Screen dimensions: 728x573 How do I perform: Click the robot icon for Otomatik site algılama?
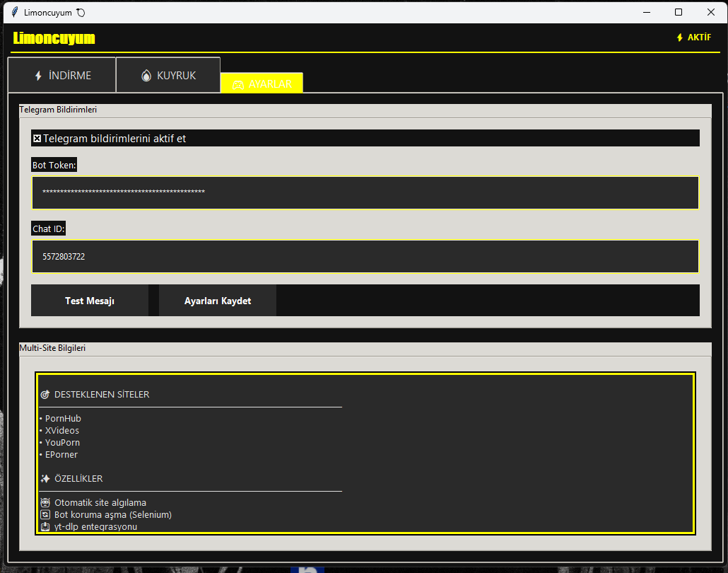(45, 503)
